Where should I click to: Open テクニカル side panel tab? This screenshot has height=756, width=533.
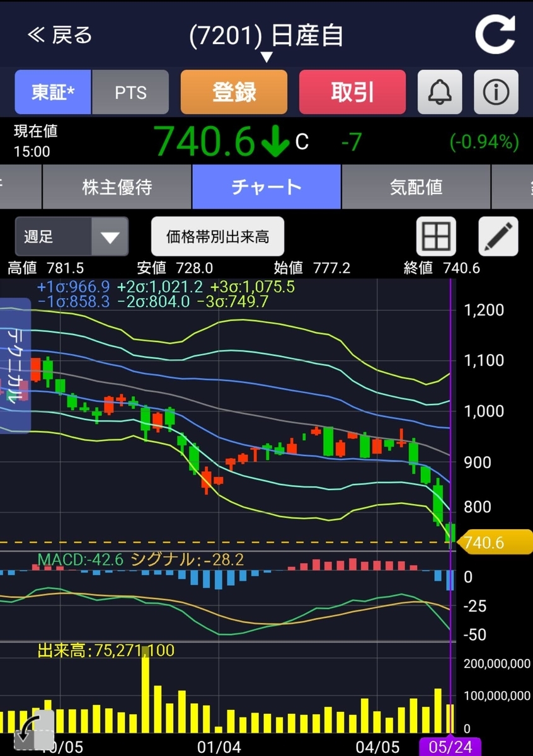[x=14, y=366]
